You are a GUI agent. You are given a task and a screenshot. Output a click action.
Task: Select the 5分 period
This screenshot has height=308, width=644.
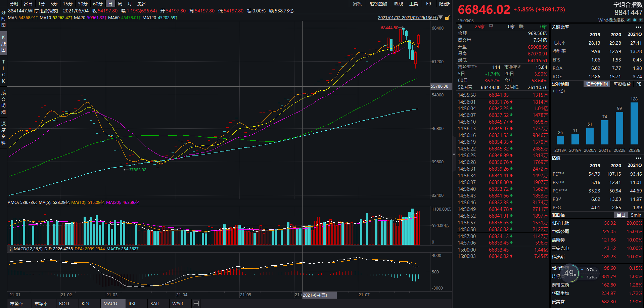tap(54, 4)
